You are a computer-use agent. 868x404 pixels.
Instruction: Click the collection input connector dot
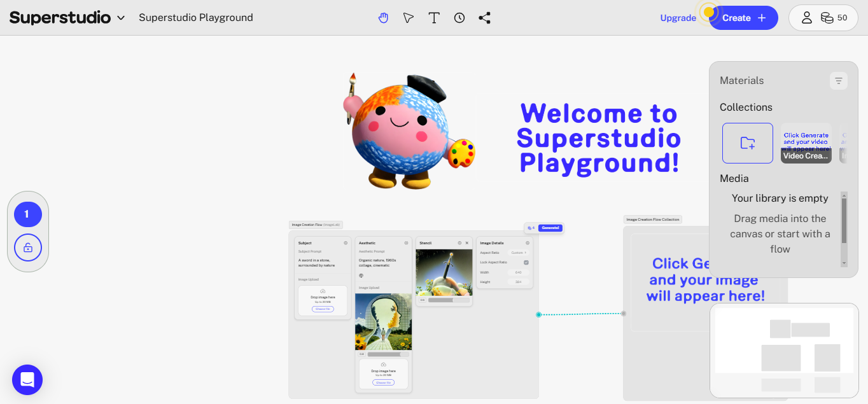coord(624,313)
